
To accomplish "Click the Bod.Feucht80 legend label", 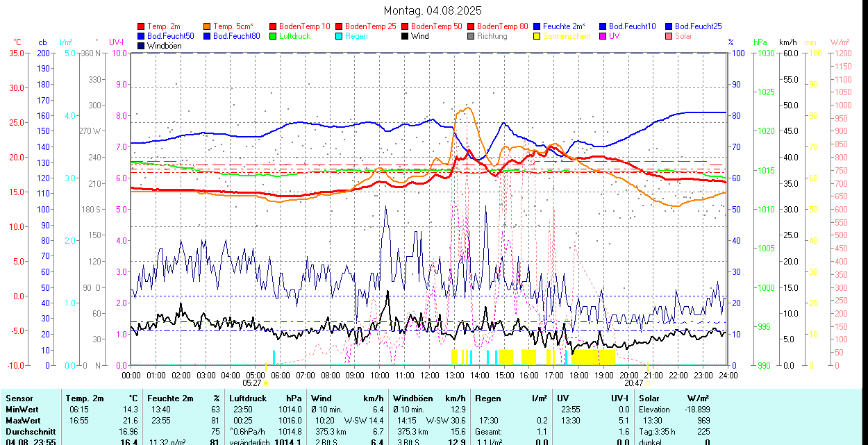I will pyautogui.click(x=236, y=36).
